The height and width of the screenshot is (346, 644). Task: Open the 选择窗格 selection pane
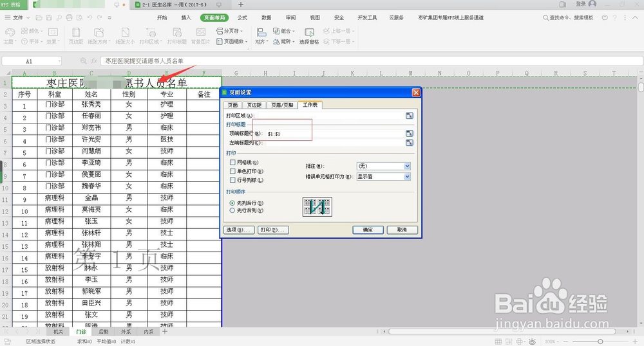(309, 35)
